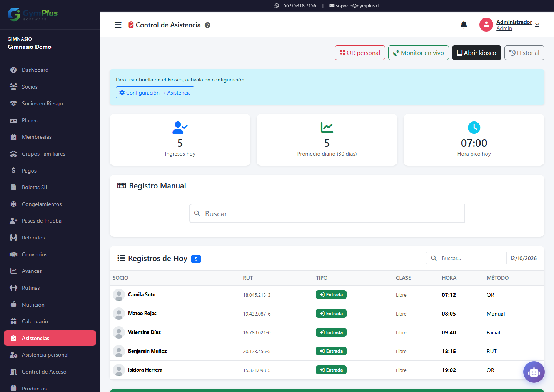Click the Grupos Familiares house icon
The height and width of the screenshot is (392, 554).
(x=13, y=154)
